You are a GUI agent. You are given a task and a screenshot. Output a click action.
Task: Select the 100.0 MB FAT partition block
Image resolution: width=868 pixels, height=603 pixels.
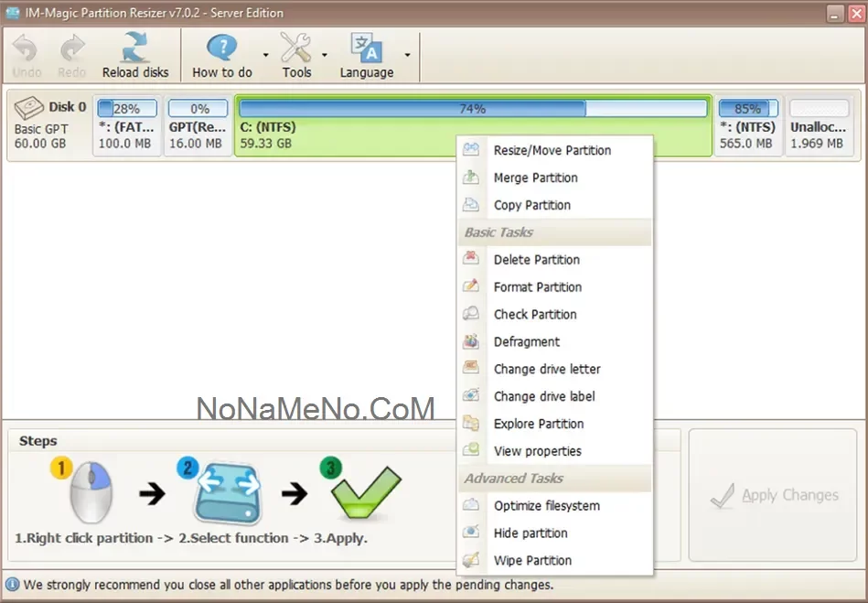[x=127, y=126]
